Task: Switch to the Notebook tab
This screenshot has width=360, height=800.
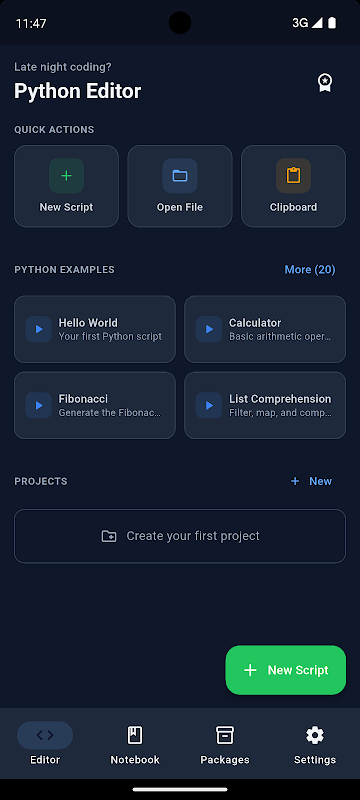Action: [x=135, y=743]
